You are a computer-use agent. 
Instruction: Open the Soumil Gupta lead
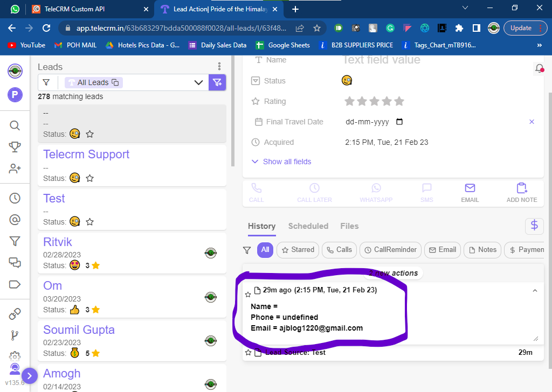(x=132, y=341)
